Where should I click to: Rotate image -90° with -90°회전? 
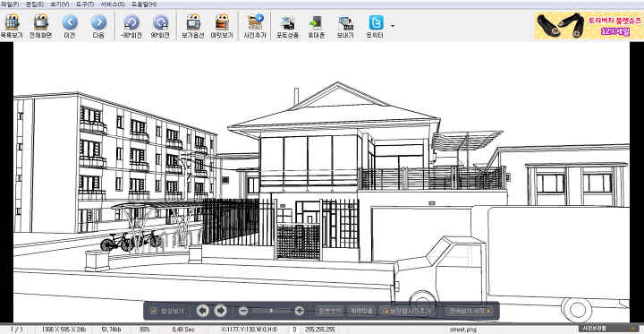[x=131, y=26]
